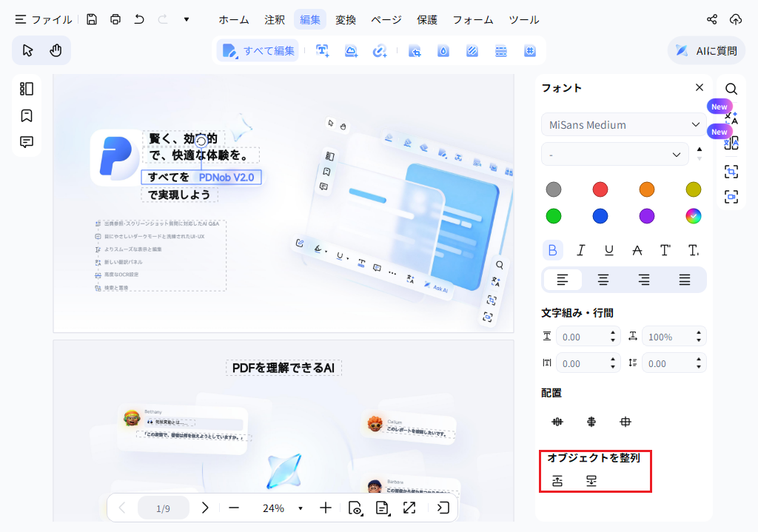758x532 pixels.
Task: Select the arrow pointer tool
Action: (27, 50)
